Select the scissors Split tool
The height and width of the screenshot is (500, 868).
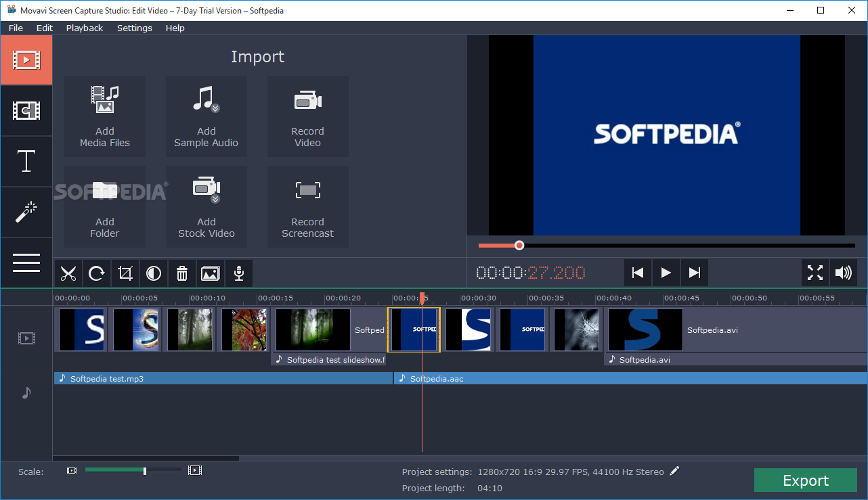68,273
